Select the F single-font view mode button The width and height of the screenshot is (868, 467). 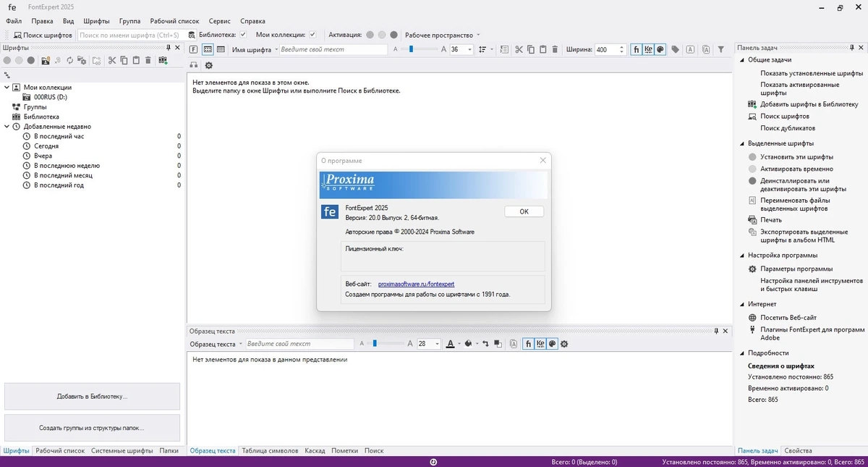[x=194, y=49]
